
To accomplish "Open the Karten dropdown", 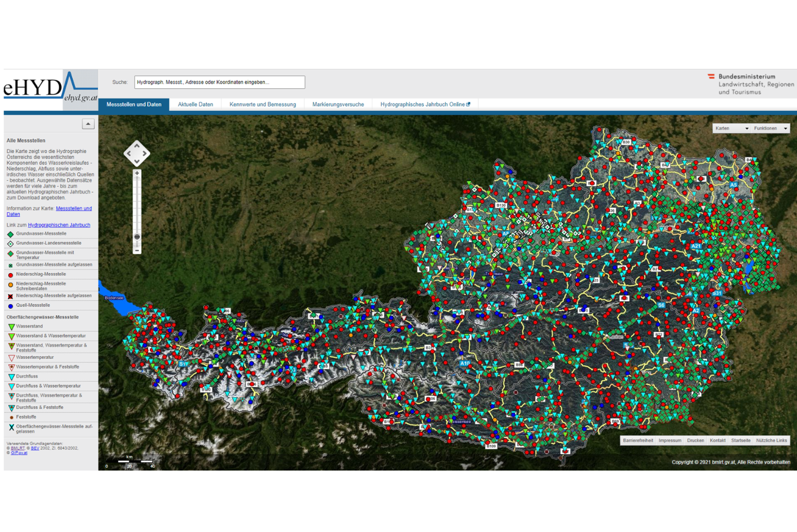I will [731, 128].
